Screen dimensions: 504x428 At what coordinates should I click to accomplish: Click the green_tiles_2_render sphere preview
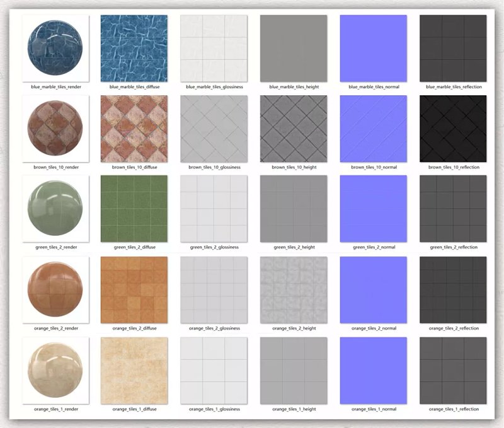[x=55, y=209]
